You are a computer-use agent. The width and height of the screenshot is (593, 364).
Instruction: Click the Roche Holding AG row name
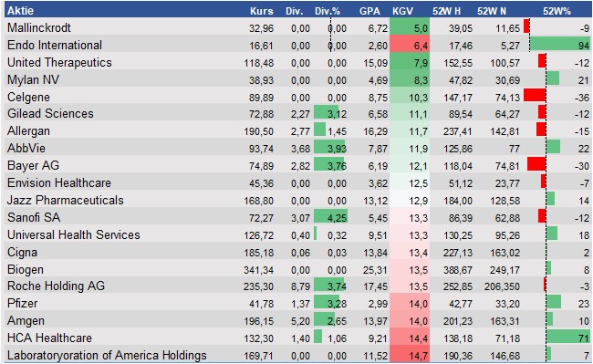tap(56, 286)
